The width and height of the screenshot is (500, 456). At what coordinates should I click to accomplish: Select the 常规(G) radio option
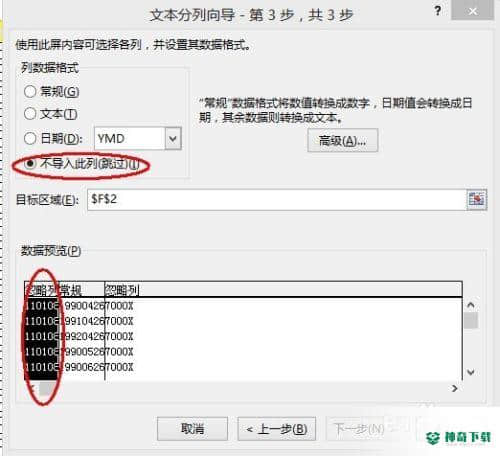(x=30, y=91)
